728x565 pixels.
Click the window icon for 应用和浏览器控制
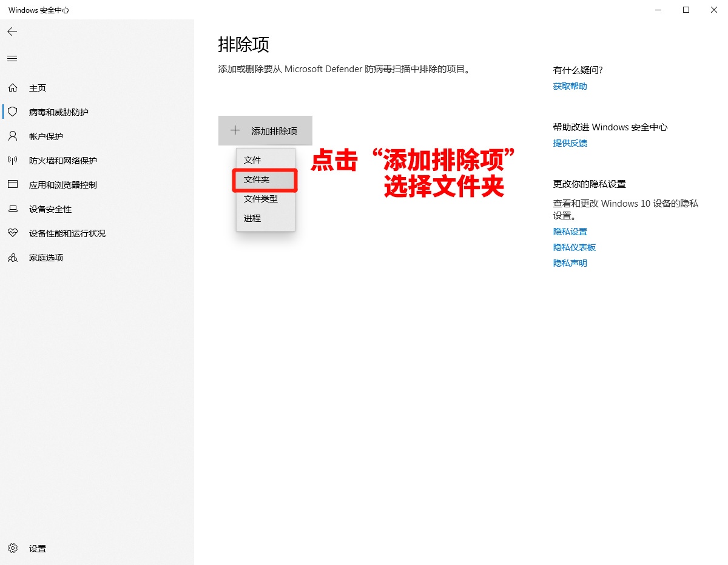(x=13, y=184)
